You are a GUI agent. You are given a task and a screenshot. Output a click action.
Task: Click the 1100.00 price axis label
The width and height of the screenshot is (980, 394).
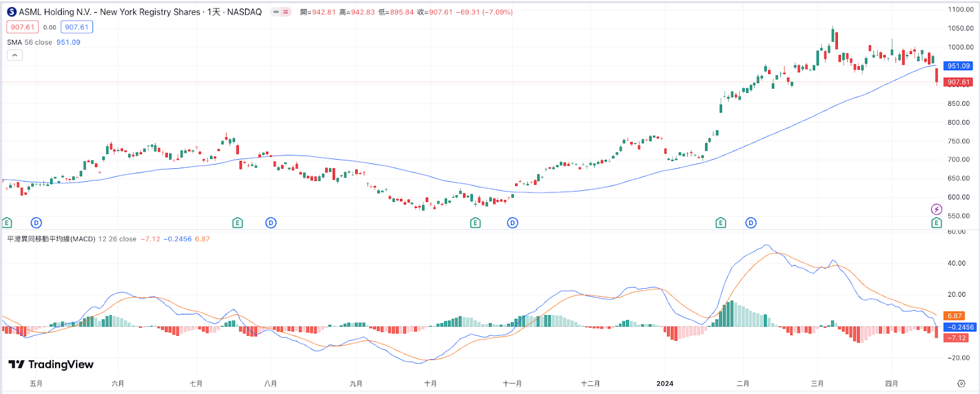[x=960, y=9]
